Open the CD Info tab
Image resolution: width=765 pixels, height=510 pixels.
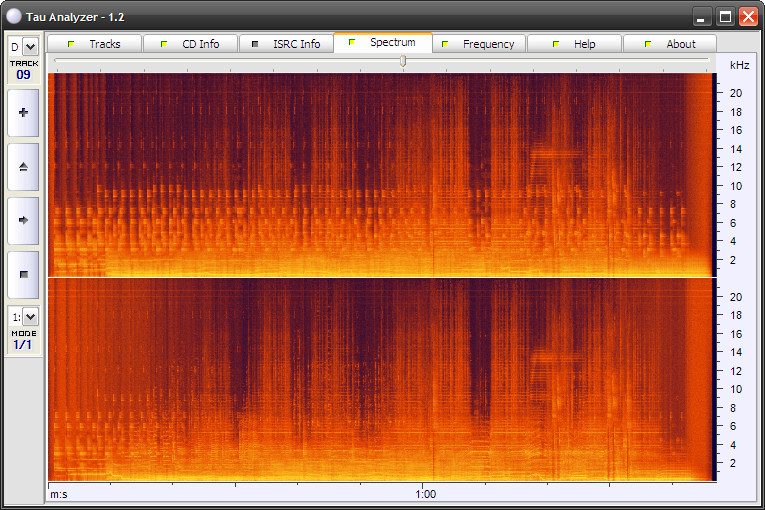(x=190, y=44)
